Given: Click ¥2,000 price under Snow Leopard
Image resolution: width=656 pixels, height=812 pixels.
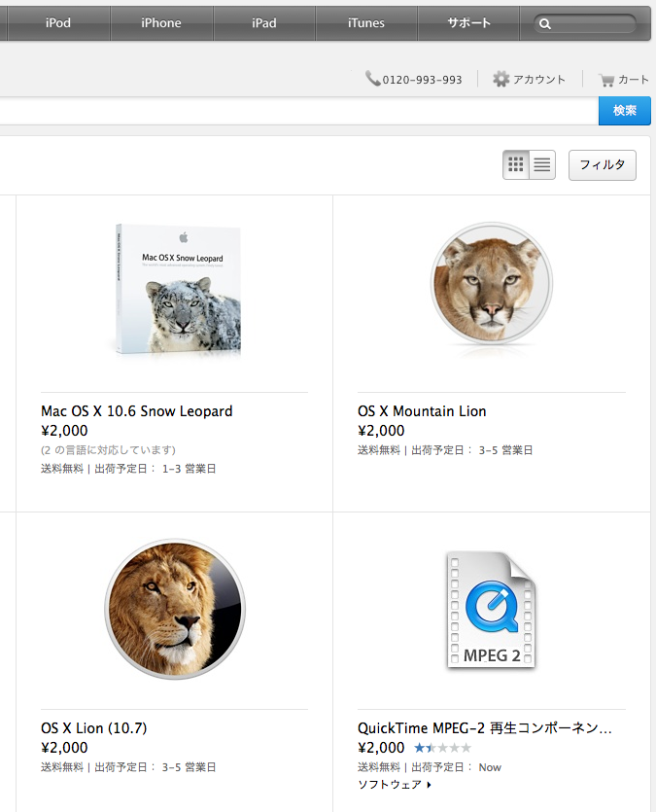Looking at the screenshot, I should [64, 431].
